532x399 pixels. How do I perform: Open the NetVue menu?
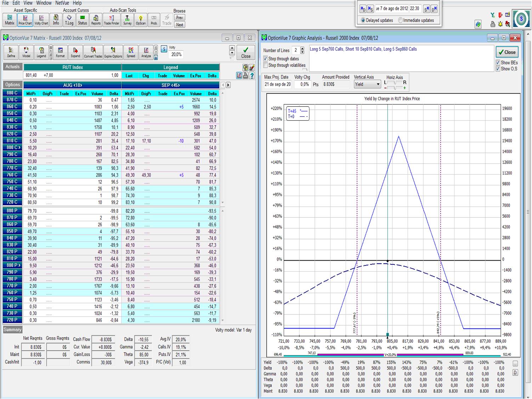click(62, 3)
